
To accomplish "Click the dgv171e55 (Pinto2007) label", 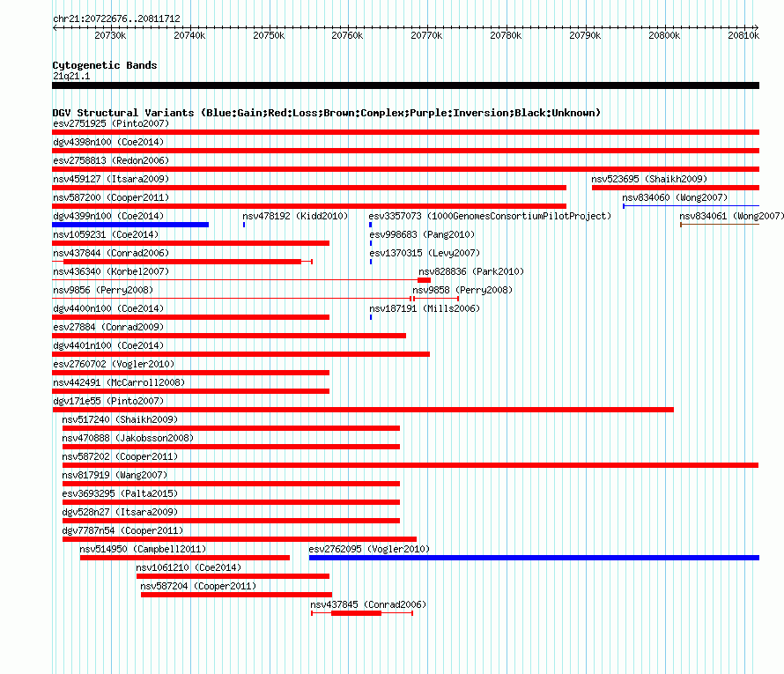I will 108,401.
